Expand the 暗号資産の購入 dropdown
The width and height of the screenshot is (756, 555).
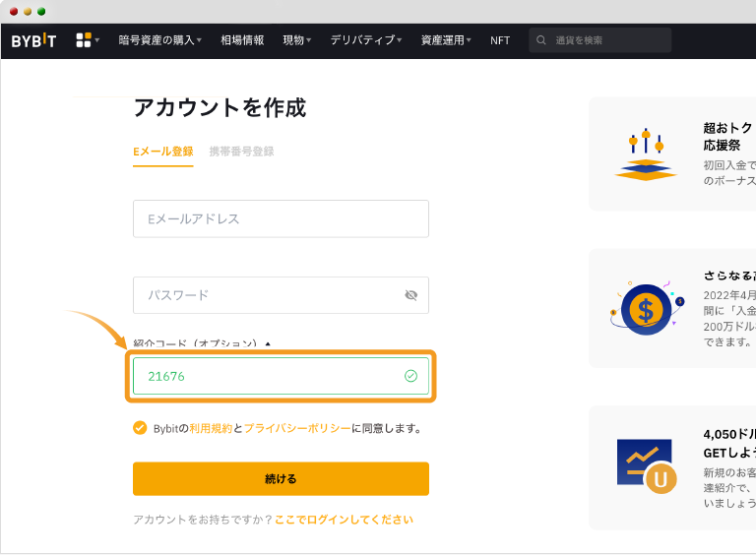point(160,40)
